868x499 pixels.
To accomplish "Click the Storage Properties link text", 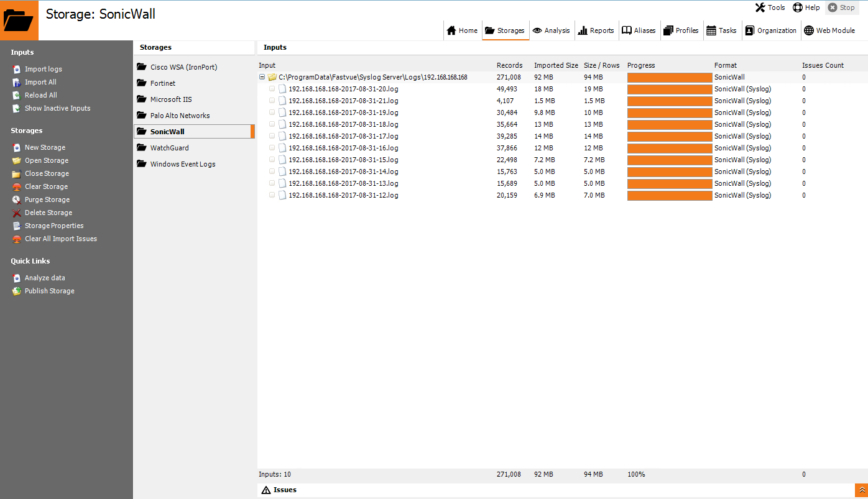I will pyautogui.click(x=54, y=226).
